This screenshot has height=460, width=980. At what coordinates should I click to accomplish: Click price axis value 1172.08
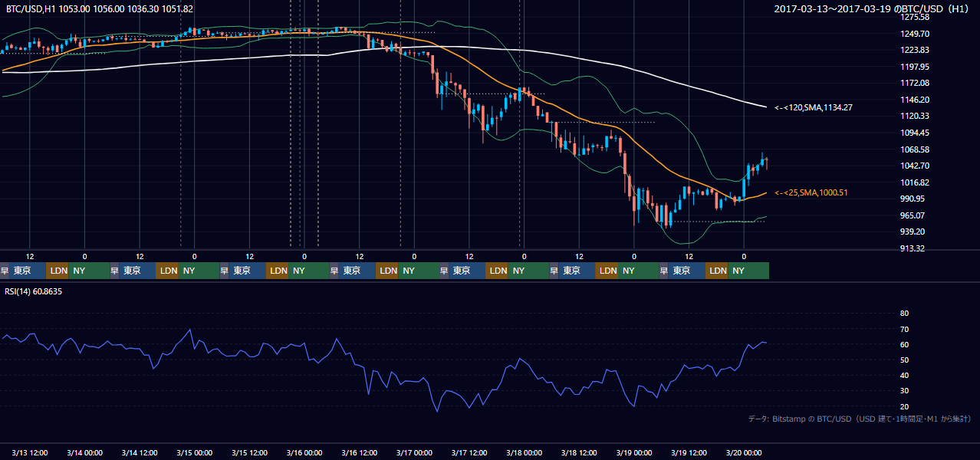point(914,83)
